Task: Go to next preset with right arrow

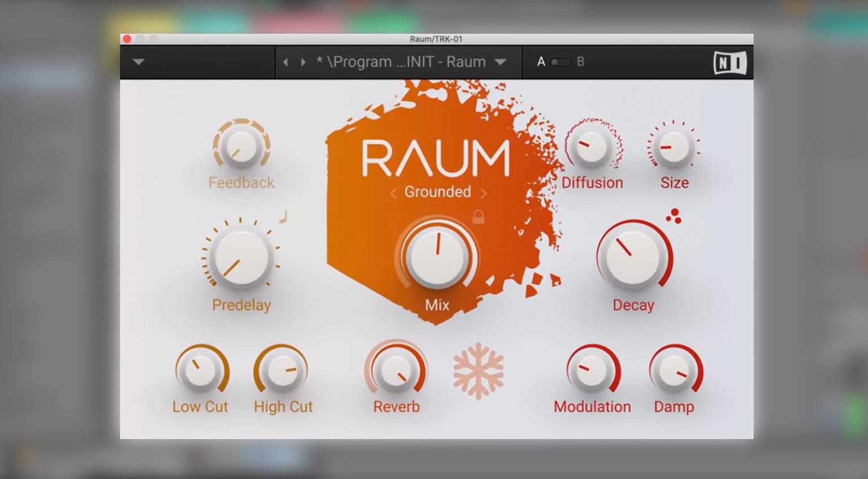Action: (x=303, y=62)
